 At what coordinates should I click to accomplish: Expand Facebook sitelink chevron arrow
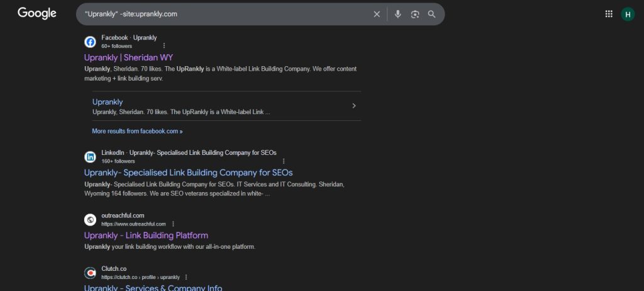pos(354,106)
